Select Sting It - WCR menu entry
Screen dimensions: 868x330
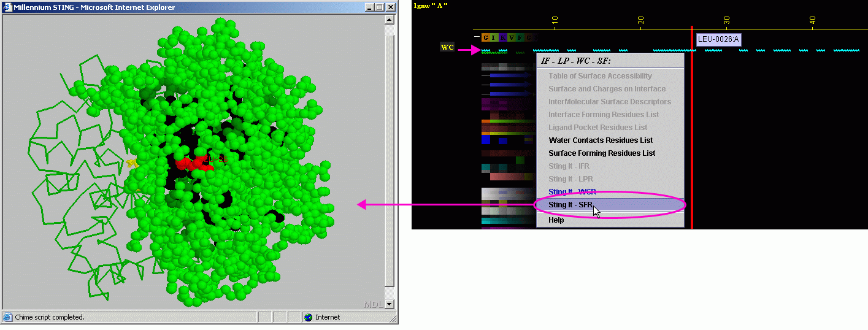click(x=610, y=192)
